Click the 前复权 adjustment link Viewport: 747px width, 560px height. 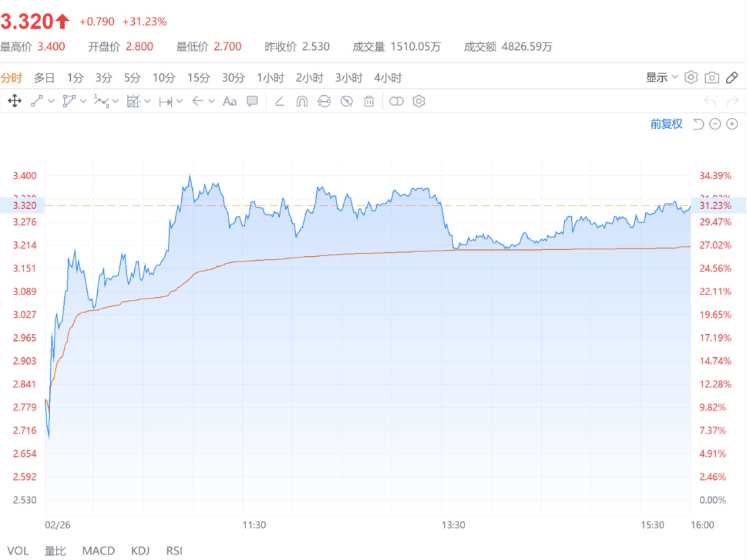(x=666, y=124)
